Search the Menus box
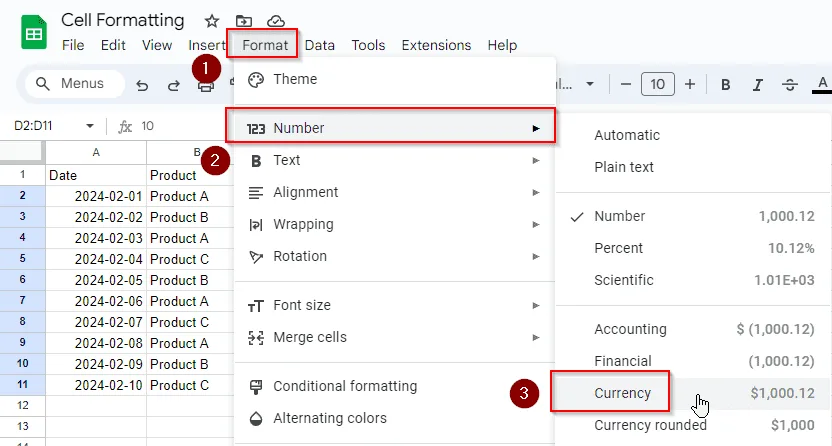 [75, 84]
